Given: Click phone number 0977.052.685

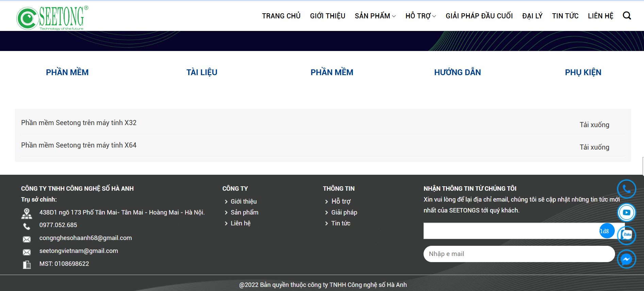Looking at the screenshot, I should [x=58, y=225].
